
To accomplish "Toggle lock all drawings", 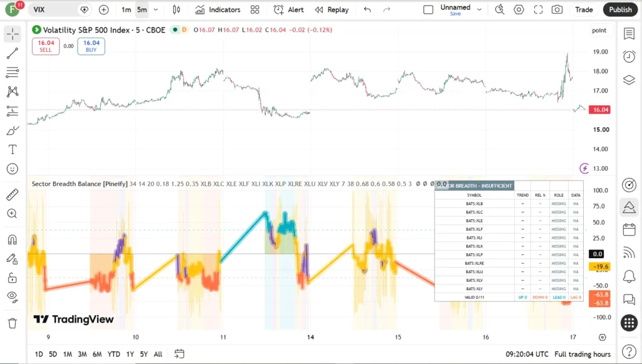I will coord(13,278).
